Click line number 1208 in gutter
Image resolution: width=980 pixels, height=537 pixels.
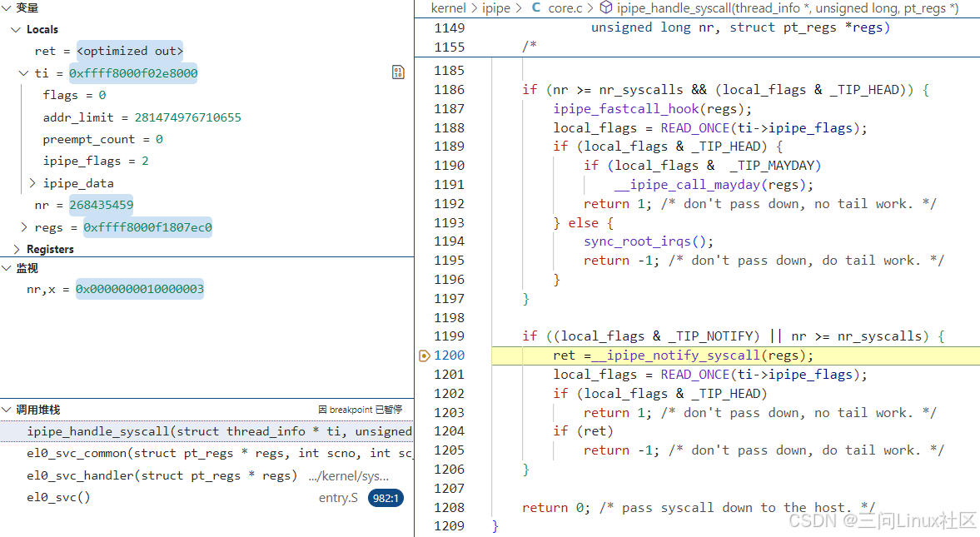[x=450, y=508]
